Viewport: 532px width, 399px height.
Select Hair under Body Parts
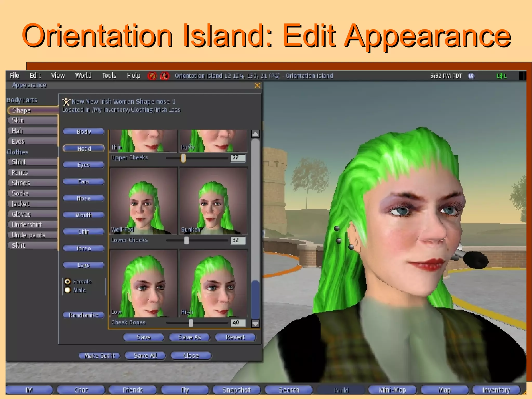coord(33,131)
